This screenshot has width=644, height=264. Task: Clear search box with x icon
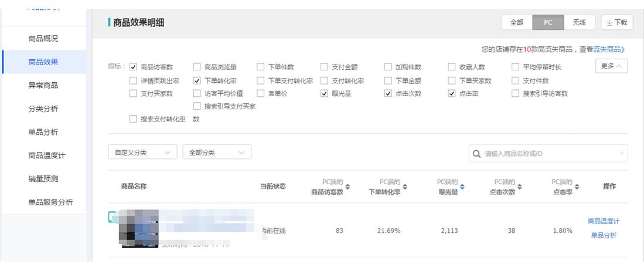pyautogui.click(x=622, y=154)
